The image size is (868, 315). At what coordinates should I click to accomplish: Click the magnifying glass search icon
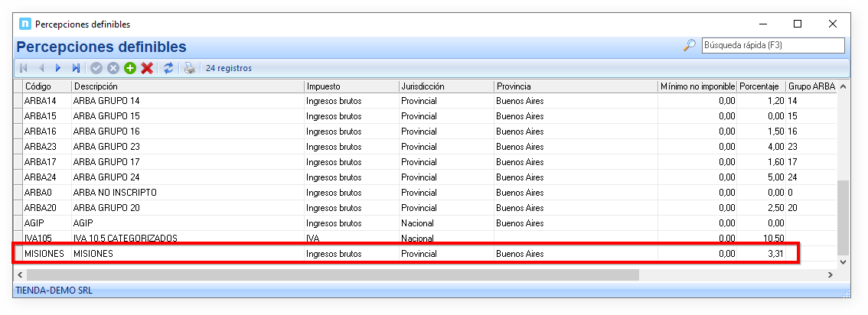click(689, 46)
